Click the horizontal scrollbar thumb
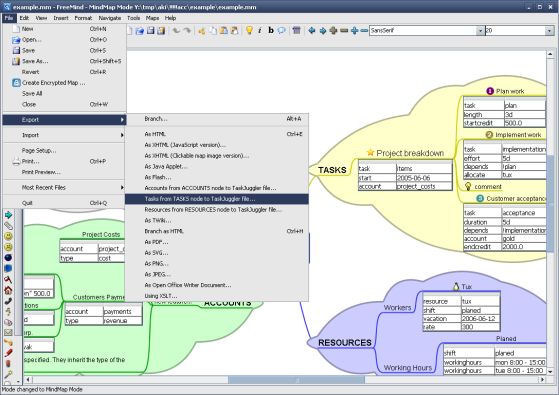The height and width of the screenshot is (395, 559). pos(296,380)
